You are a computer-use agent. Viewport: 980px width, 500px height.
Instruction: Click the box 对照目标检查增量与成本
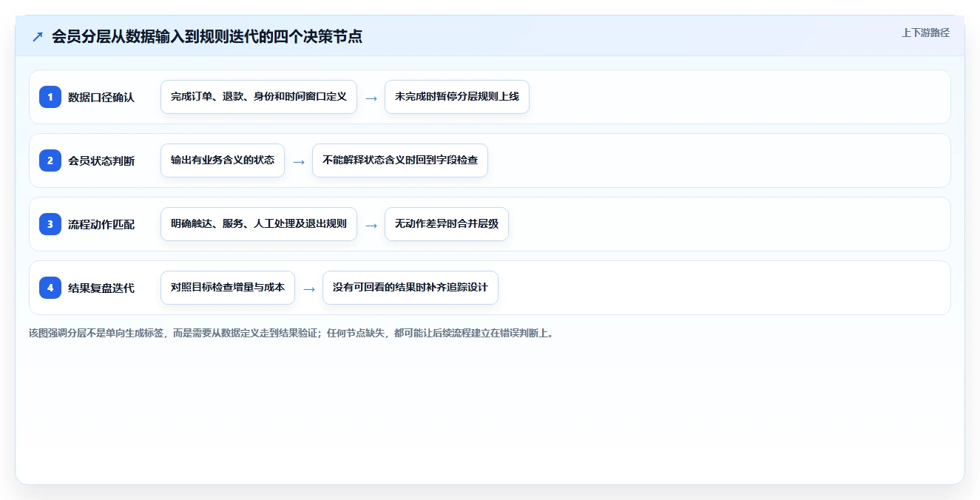228,288
